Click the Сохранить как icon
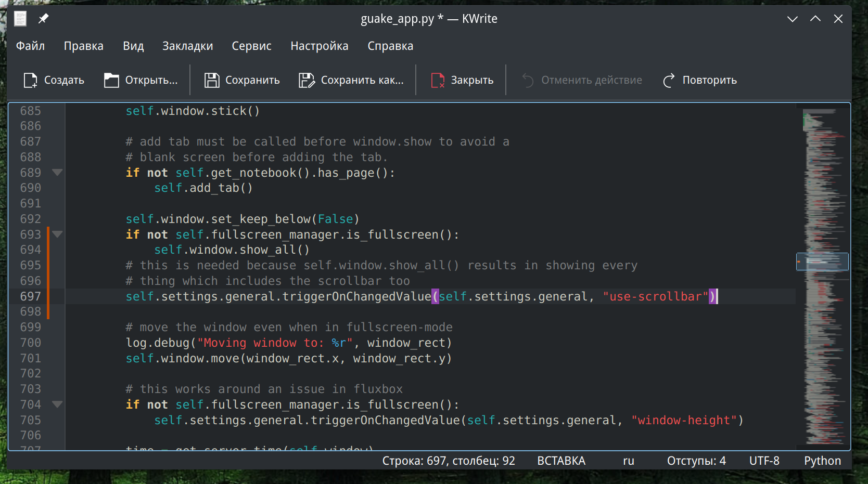The width and height of the screenshot is (868, 484). click(307, 80)
